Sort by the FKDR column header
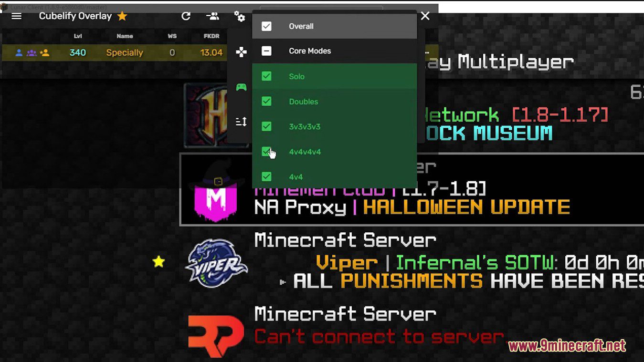644x362 pixels. tap(211, 36)
